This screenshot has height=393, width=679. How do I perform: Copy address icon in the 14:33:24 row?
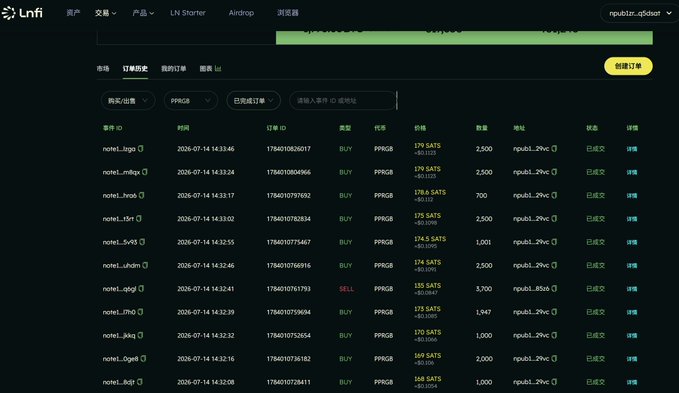(x=554, y=172)
